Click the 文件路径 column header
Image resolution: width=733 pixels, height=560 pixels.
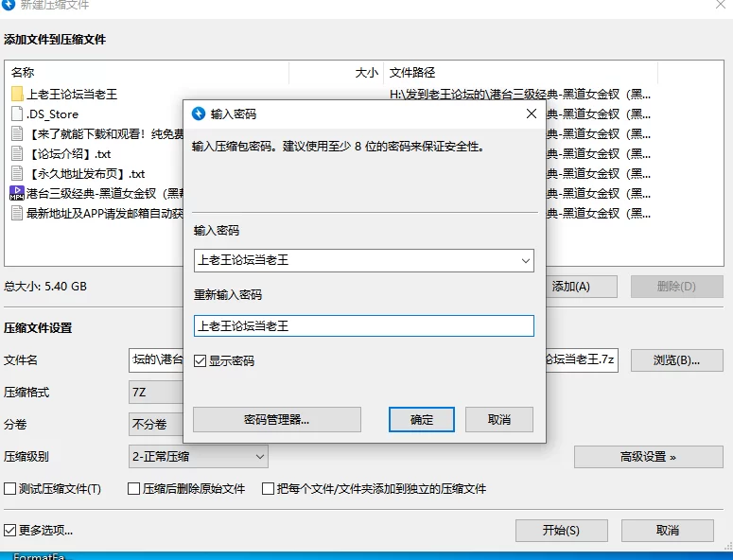[520, 73]
